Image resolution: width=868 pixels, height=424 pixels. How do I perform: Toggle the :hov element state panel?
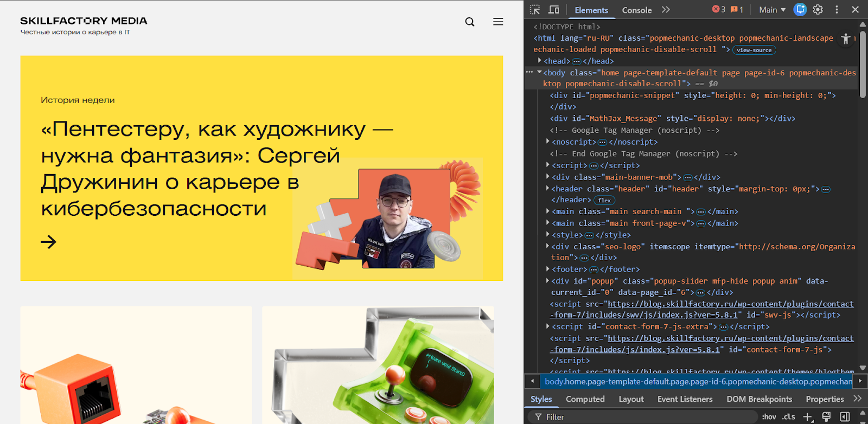point(769,417)
